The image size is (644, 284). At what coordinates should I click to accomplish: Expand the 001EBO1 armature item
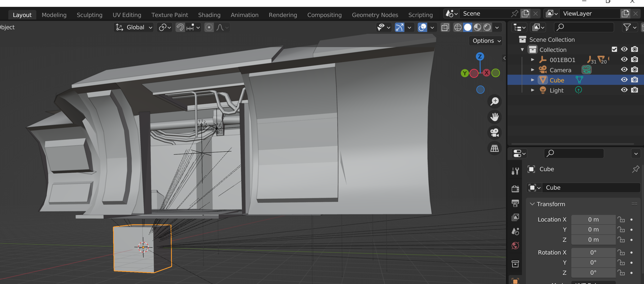(x=533, y=60)
